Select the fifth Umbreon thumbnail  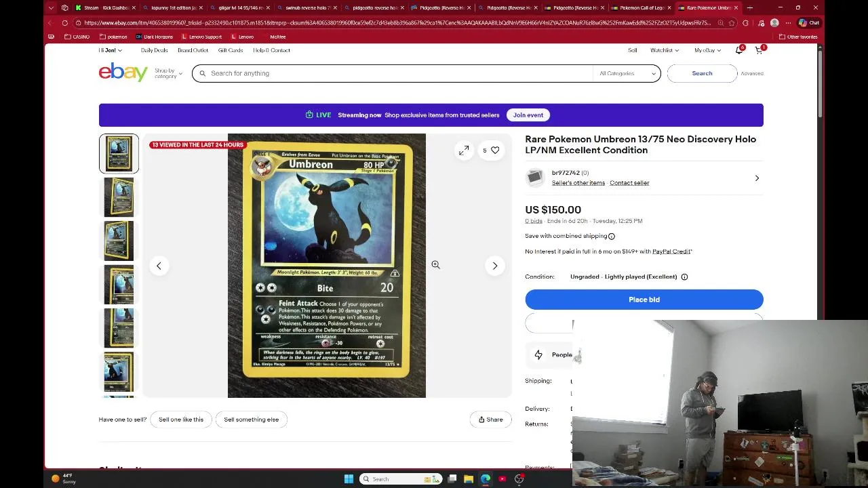pos(119,327)
